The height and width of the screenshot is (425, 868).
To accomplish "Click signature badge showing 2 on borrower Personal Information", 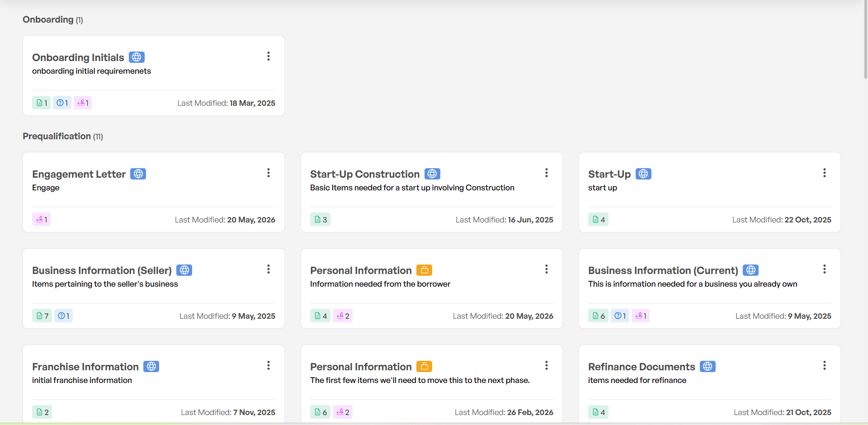I will 343,316.
